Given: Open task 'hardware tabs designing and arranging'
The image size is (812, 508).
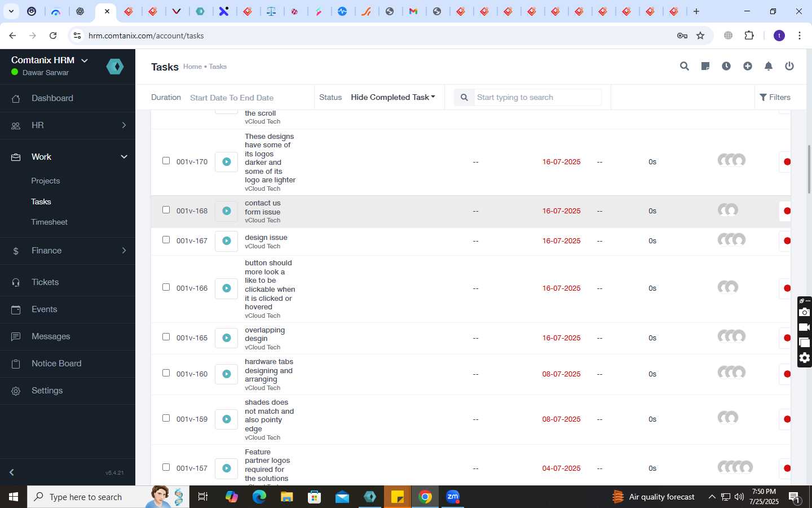Looking at the screenshot, I should 269,371.
